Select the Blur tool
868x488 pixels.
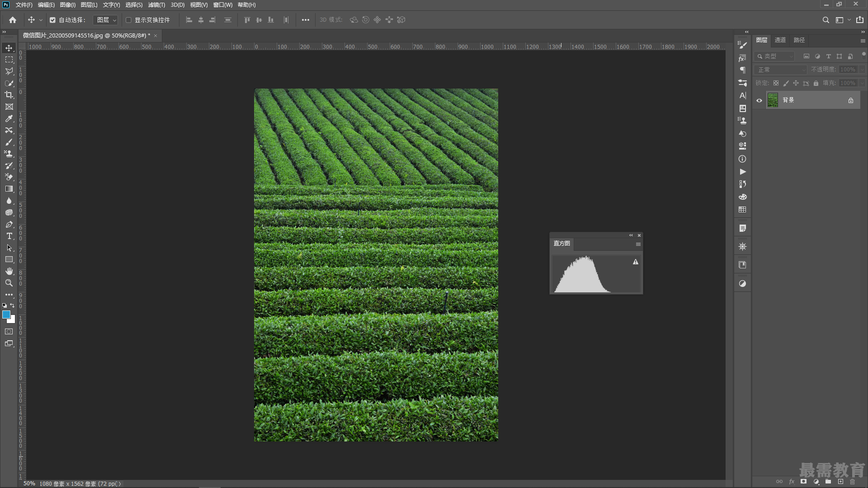point(9,201)
